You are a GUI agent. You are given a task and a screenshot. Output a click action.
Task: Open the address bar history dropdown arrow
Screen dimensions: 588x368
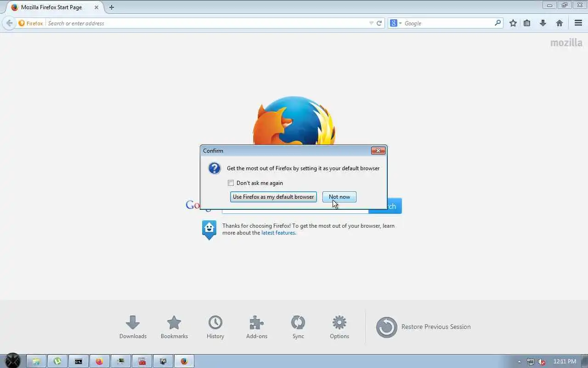[x=371, y=23]
